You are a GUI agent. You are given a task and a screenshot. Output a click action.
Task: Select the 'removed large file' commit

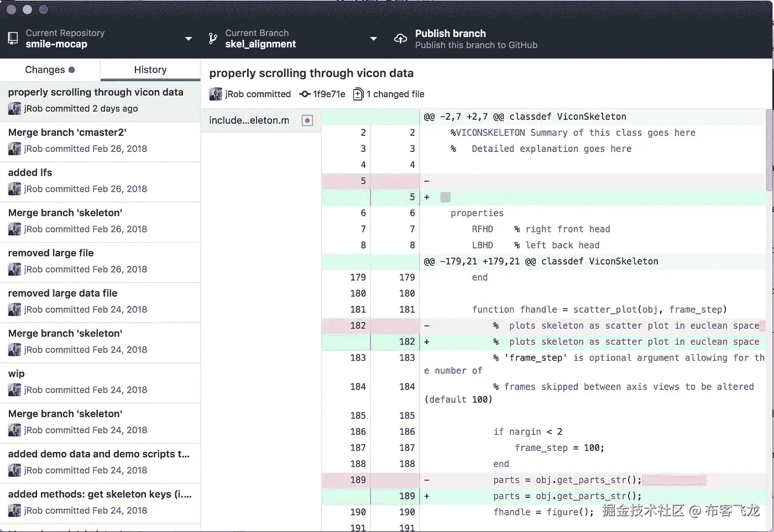coord(100,262)
